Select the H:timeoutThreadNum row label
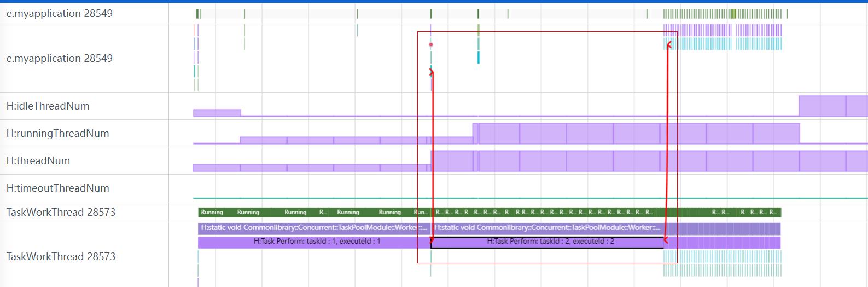The width and height of the screenshot is (868, 287). click(57, 188)
